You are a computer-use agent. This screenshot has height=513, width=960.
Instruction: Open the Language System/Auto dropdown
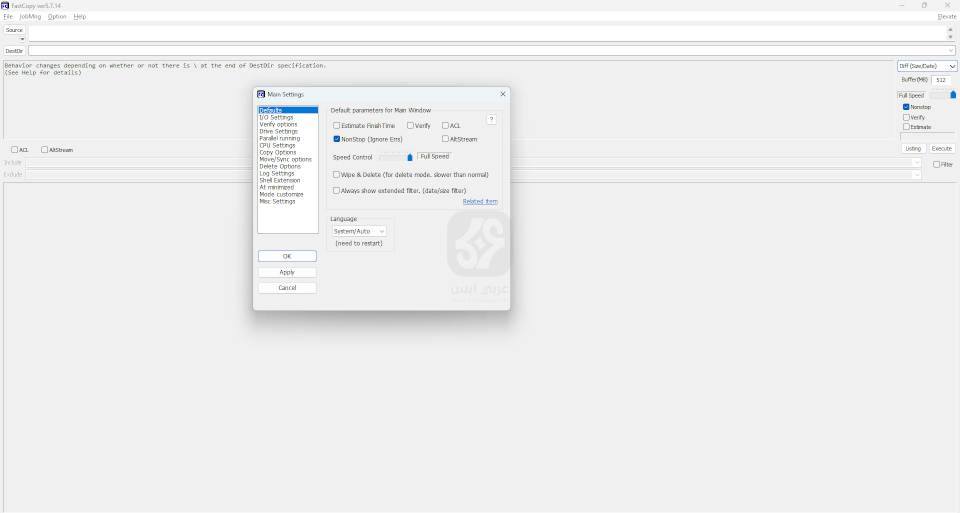pyautogui.click(x=359, y=231)
